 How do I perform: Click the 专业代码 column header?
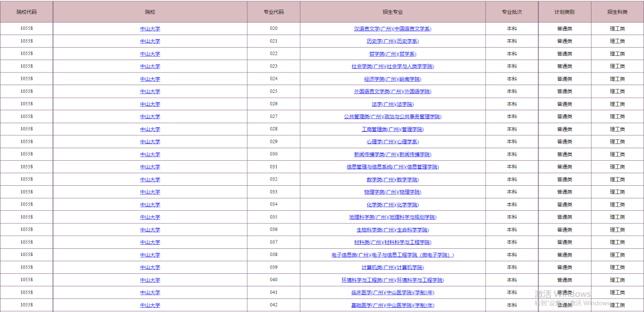coord(274,12)
